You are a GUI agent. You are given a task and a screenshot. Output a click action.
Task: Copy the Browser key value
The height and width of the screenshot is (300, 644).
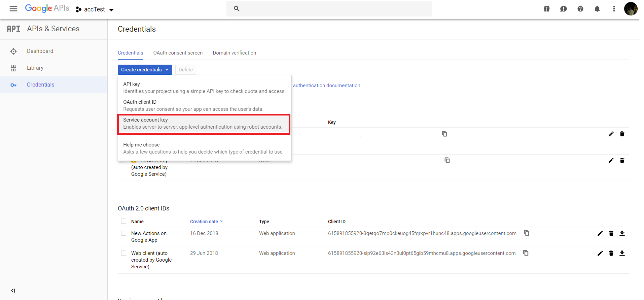pos(447,160)
